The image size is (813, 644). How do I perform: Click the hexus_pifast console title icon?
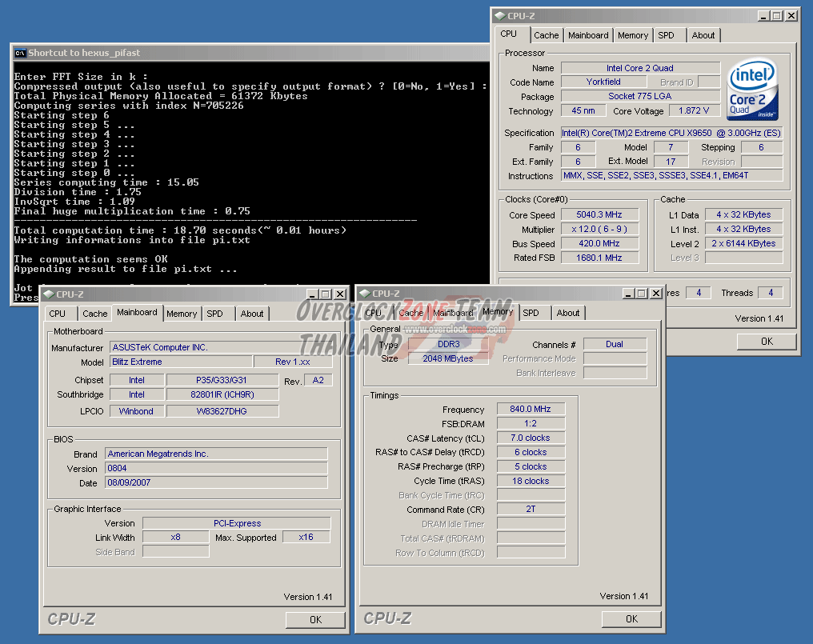point(20,53)
